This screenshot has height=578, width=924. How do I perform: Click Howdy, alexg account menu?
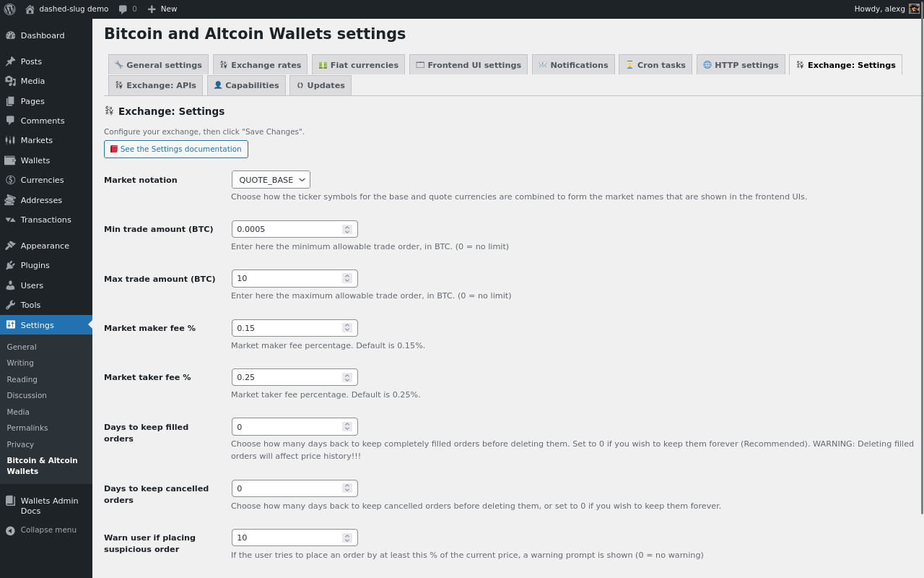[886, 9]
